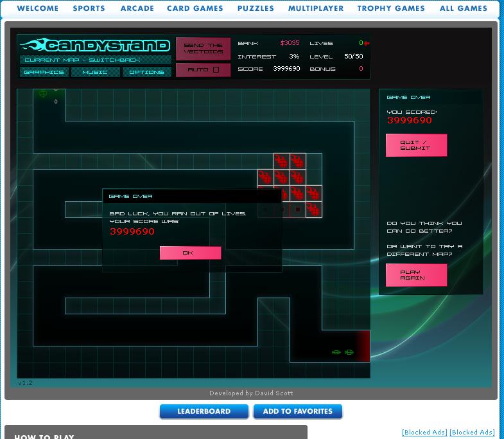Click the Bonus 0 value
This screenshot has height=439, width=504.
pos(361,69)
